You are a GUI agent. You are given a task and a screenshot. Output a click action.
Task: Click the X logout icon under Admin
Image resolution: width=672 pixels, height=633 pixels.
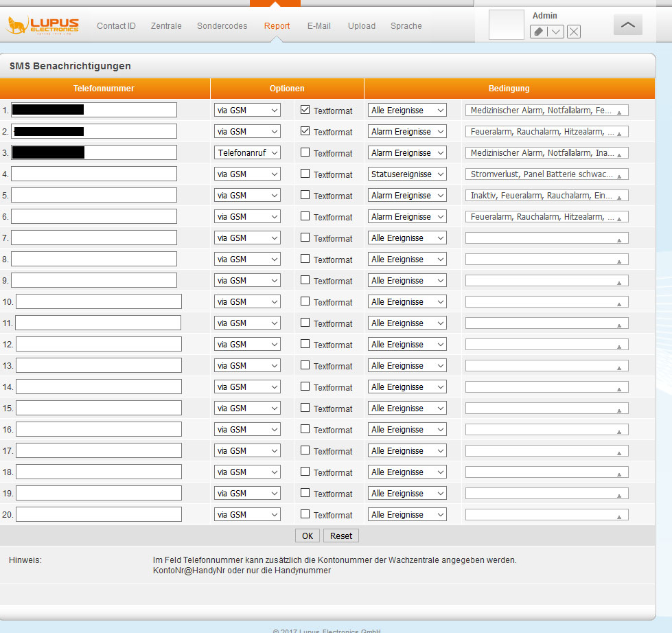[x=574, y=32]
